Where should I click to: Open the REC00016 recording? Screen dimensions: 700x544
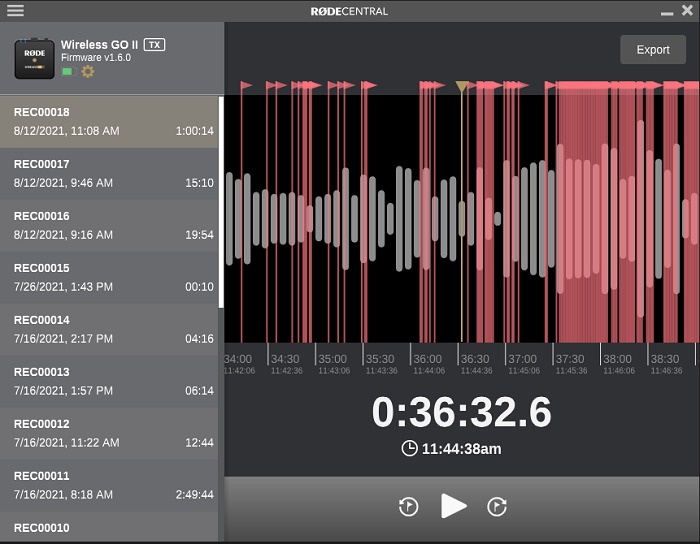point(110,225)
